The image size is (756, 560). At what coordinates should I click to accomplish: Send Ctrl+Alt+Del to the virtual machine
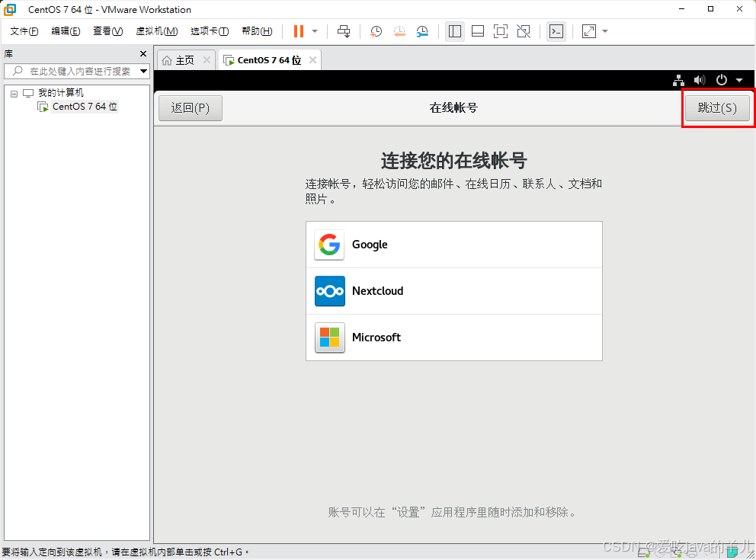point(344,31)
